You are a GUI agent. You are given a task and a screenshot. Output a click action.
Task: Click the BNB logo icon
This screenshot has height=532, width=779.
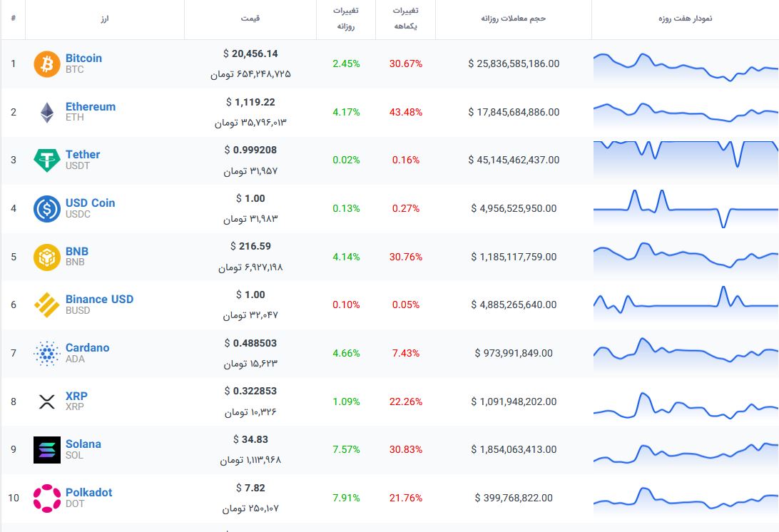click(x=46, y=257)
